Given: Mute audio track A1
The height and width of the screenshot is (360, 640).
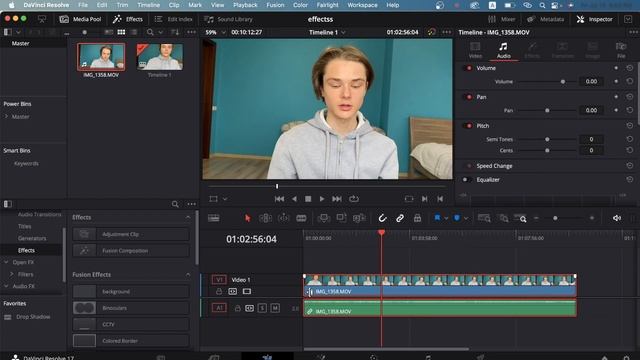Looking at the screenshot, I should pyautogui.click(x=275, y=308).
